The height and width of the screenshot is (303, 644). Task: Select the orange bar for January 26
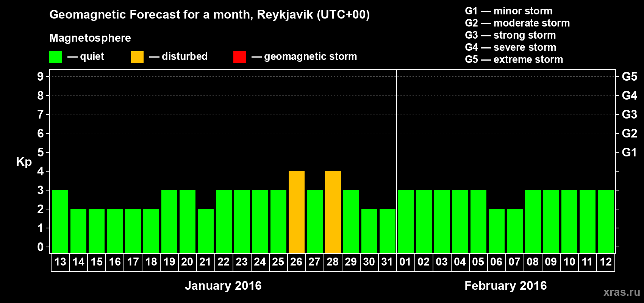click(297, 212)
